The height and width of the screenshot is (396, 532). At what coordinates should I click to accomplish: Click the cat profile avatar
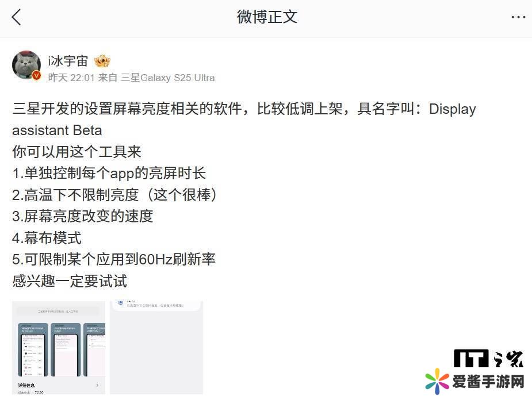[x=26, y=65]
